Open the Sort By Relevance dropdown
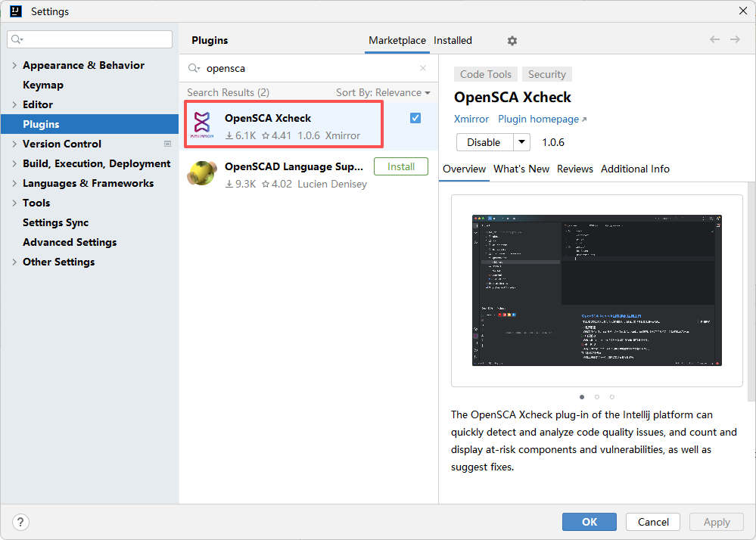 (x=383, y=92)
